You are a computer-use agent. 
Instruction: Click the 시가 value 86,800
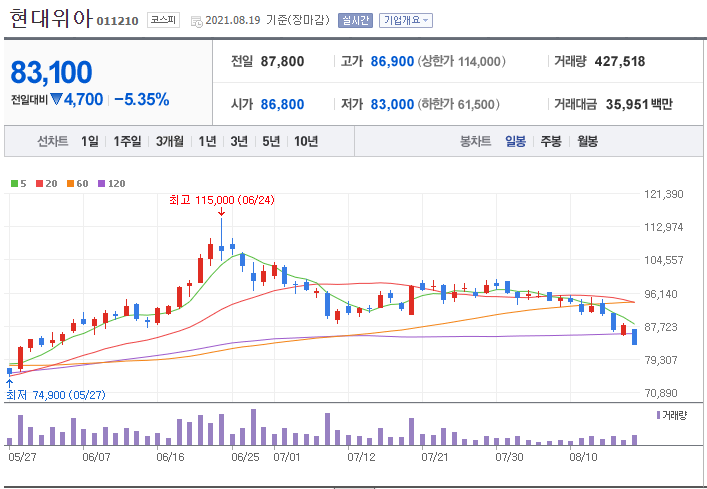(x=282, y=105)
